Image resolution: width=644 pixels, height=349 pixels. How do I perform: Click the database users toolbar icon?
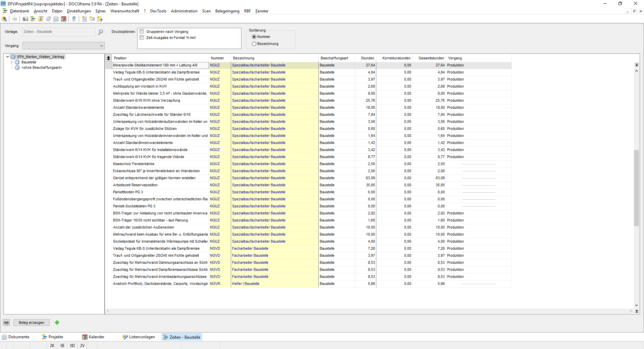click(5, 19)
